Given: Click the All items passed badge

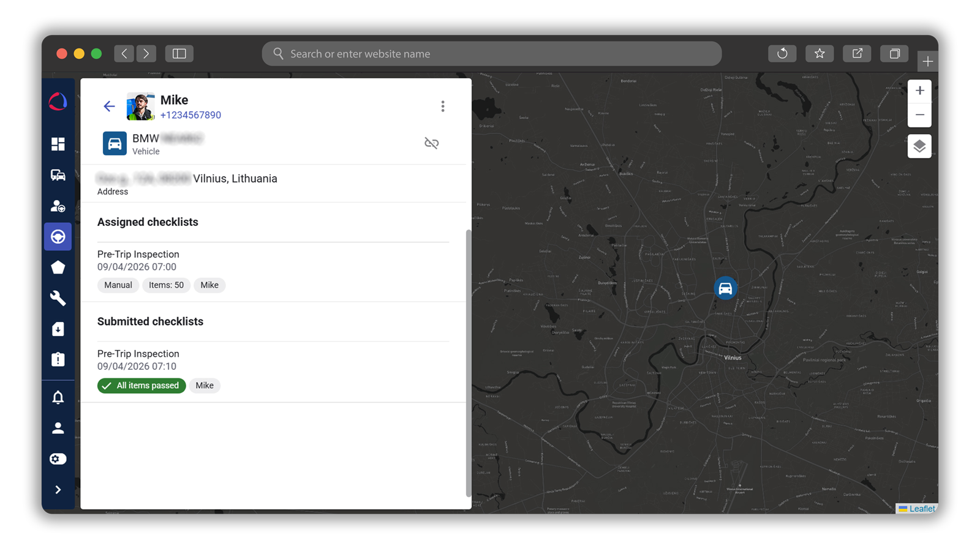Looking at the screenshot, I should pos(141,386).
